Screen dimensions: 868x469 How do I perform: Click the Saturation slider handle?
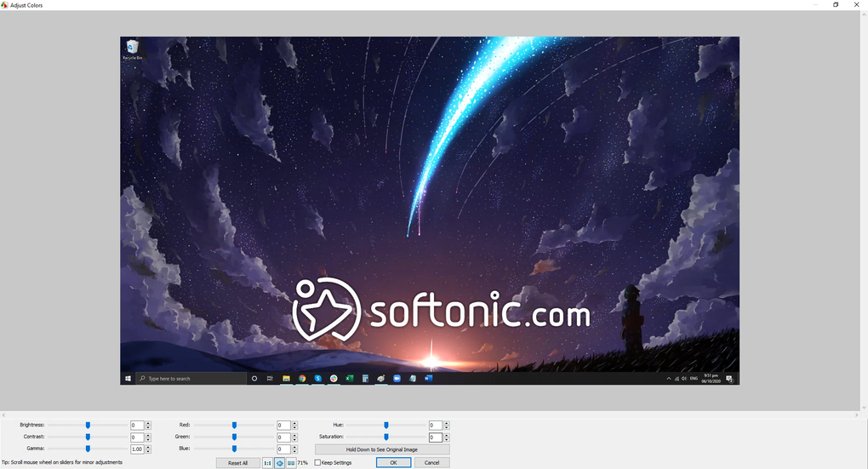point(386,437)
